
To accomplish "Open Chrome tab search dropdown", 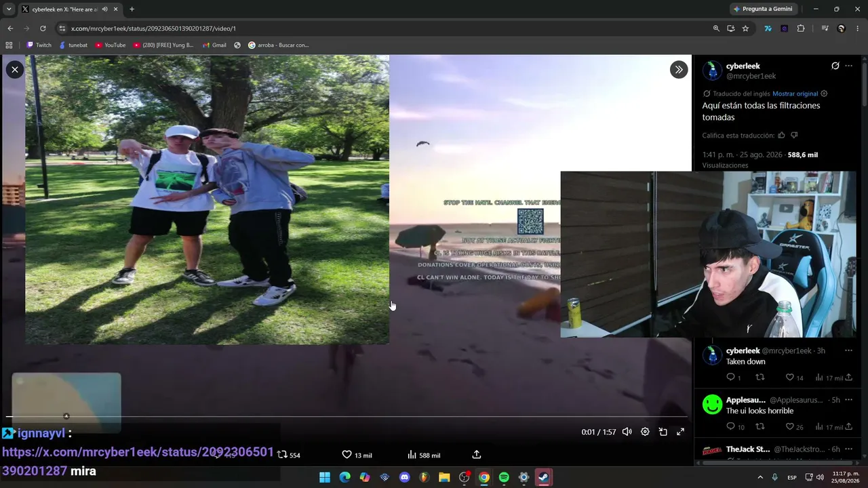I will pos(9,9).
